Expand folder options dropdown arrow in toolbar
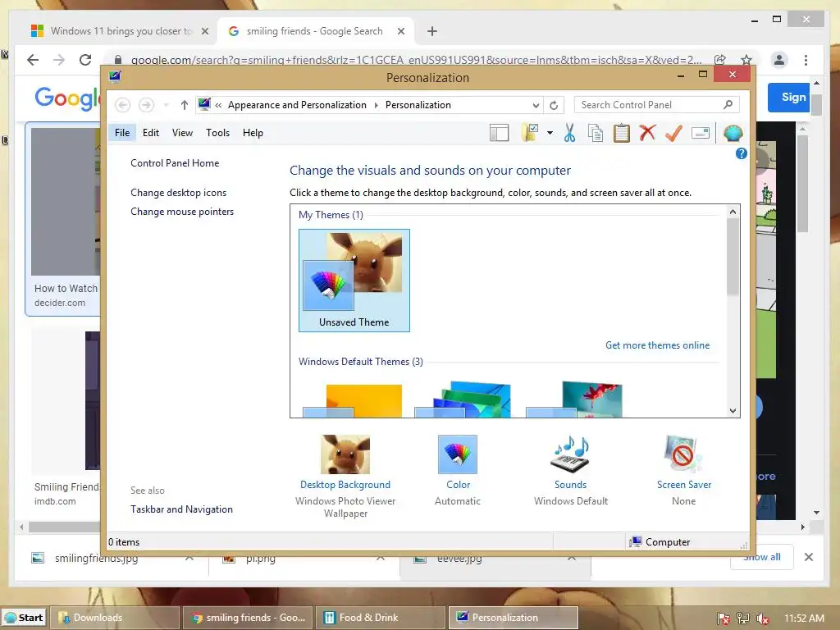 pyautogui.click(x=550, y=133)
